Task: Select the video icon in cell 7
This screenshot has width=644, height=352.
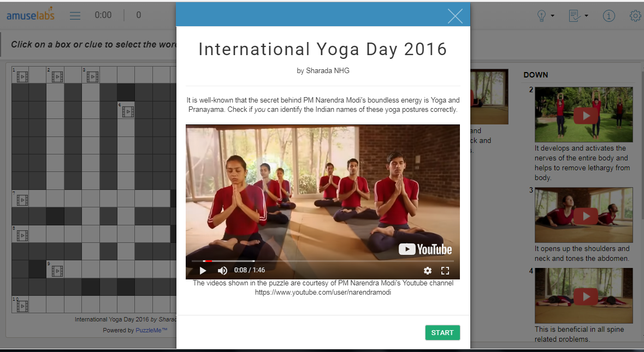Action: click(x=22, y=201)
